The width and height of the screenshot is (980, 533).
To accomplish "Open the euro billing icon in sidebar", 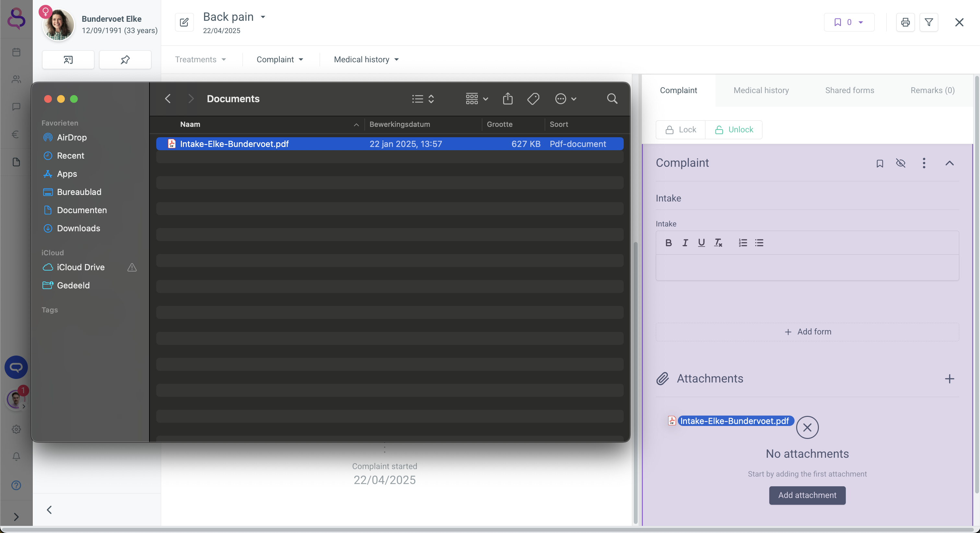I will tap(16, 134).
